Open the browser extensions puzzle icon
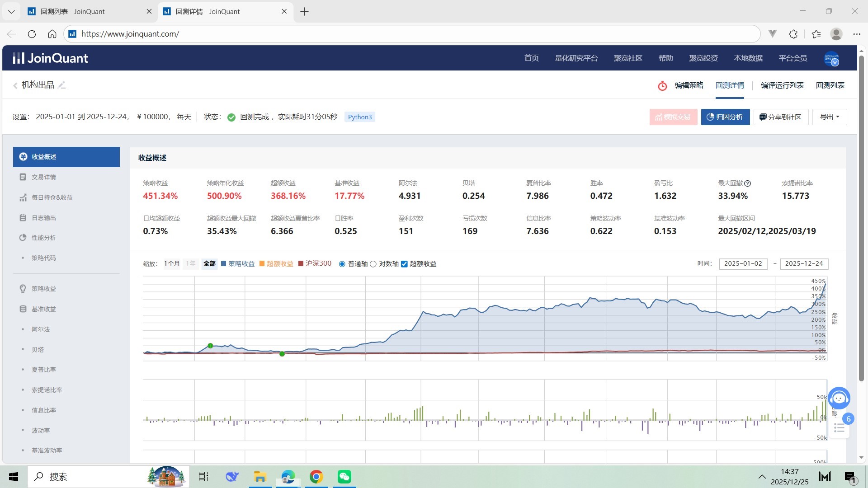This screenshot has height=488, width=868. (x=793, y=34)
